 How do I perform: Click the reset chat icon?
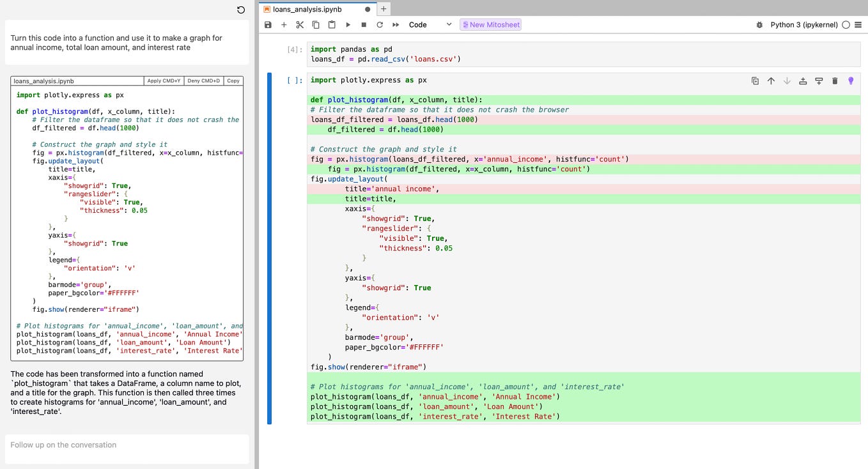tap(241, 10)
